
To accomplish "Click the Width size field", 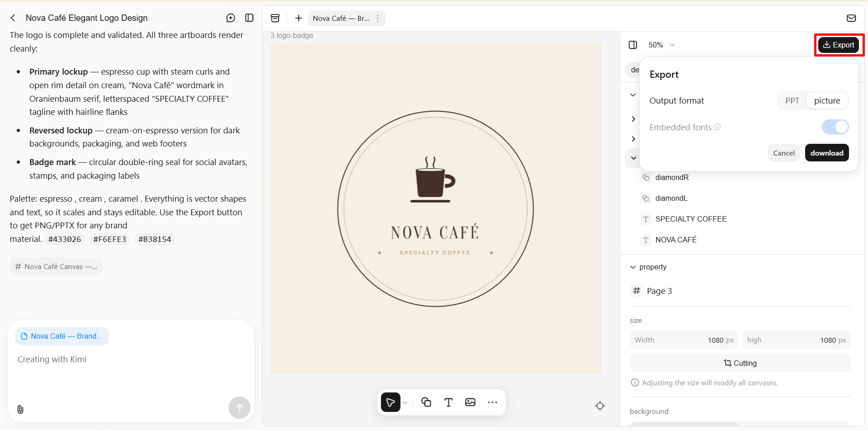I will 684,340.
